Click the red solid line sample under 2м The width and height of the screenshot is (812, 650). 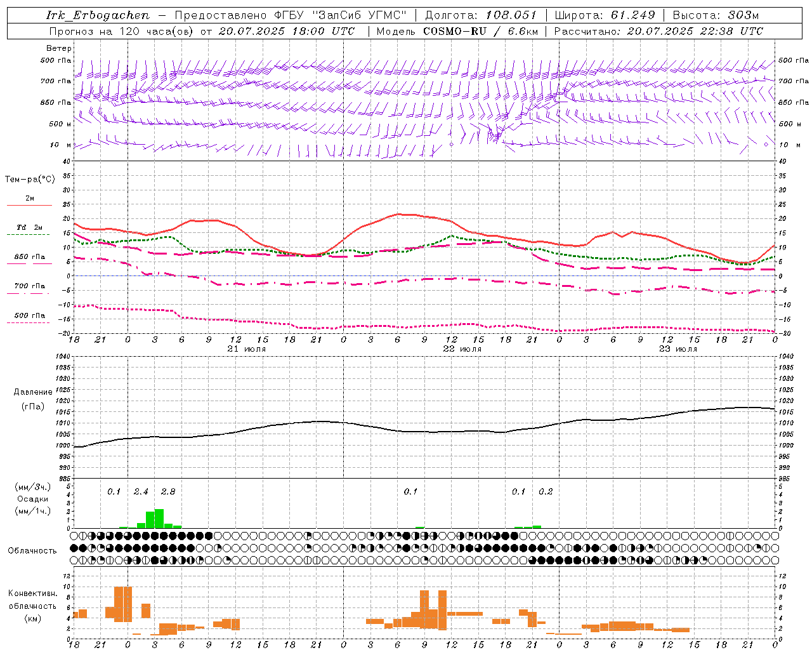click(x=29, y=205)
